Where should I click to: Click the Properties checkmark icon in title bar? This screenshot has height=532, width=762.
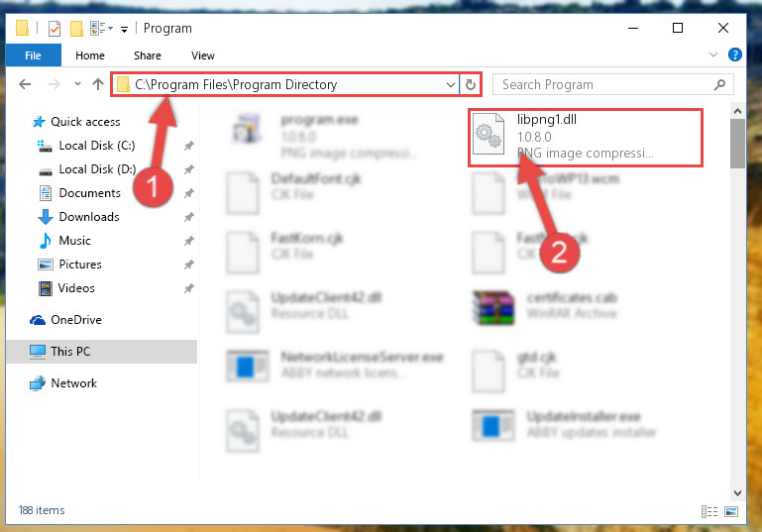54,29
